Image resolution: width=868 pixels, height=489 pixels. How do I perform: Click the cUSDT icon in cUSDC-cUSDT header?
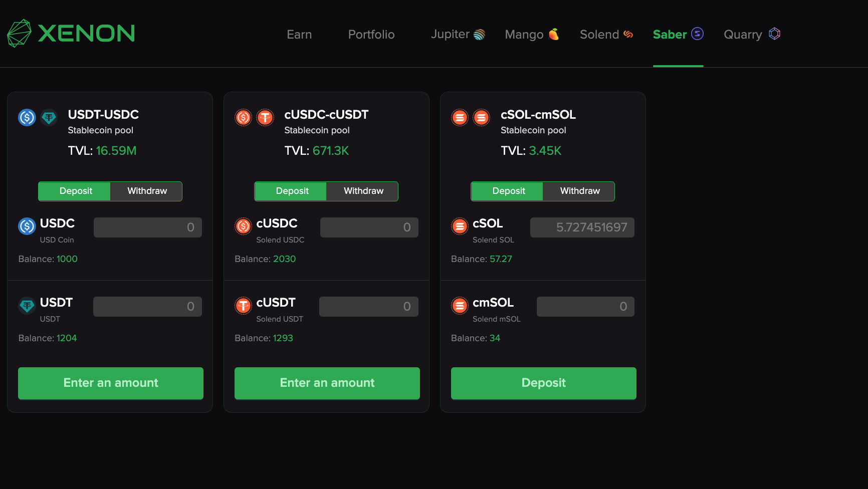pyautogui.click(x=265, y=118)
